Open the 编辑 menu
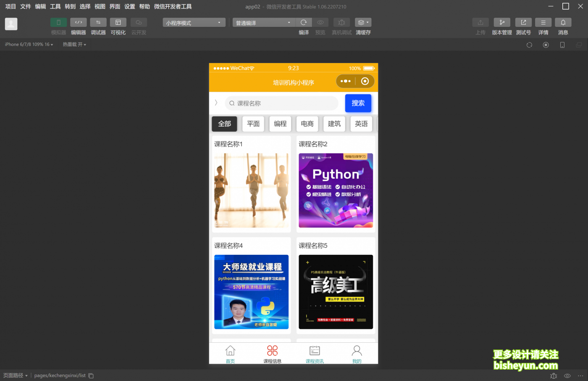The height and width of the screenshot is (381, 588). click(x=40, y=6)
